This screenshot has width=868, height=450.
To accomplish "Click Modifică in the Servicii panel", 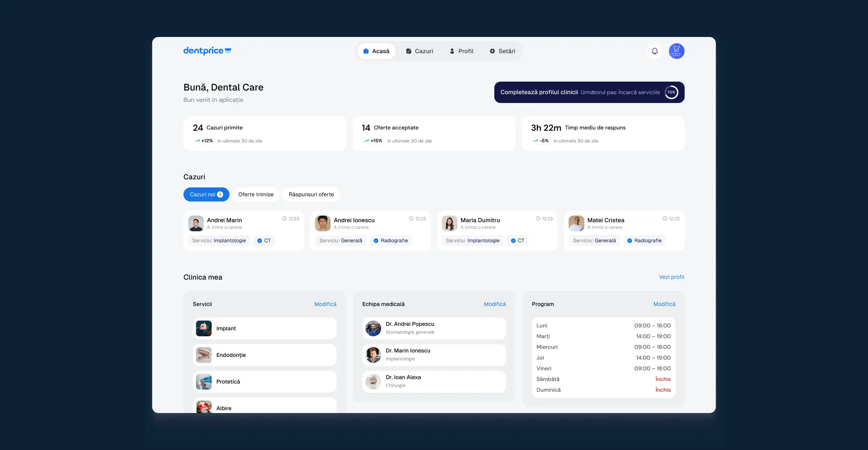I will [325, 304].
